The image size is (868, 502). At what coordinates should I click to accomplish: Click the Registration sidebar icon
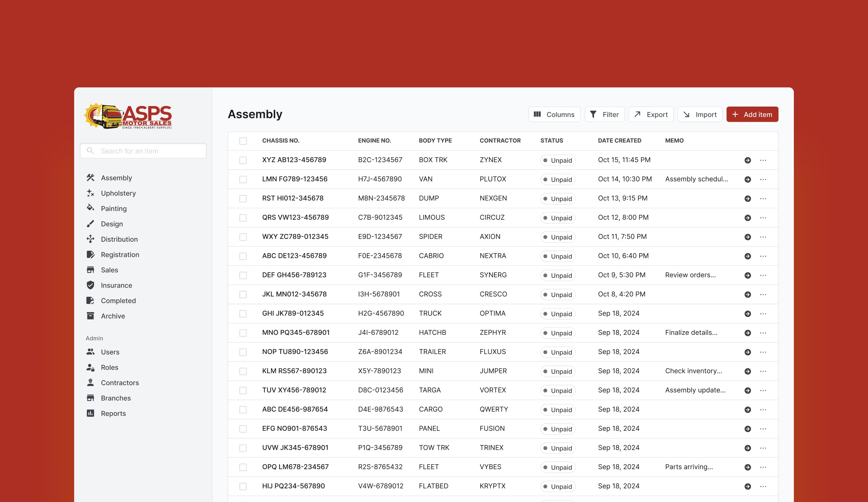[x=90, y=254]
